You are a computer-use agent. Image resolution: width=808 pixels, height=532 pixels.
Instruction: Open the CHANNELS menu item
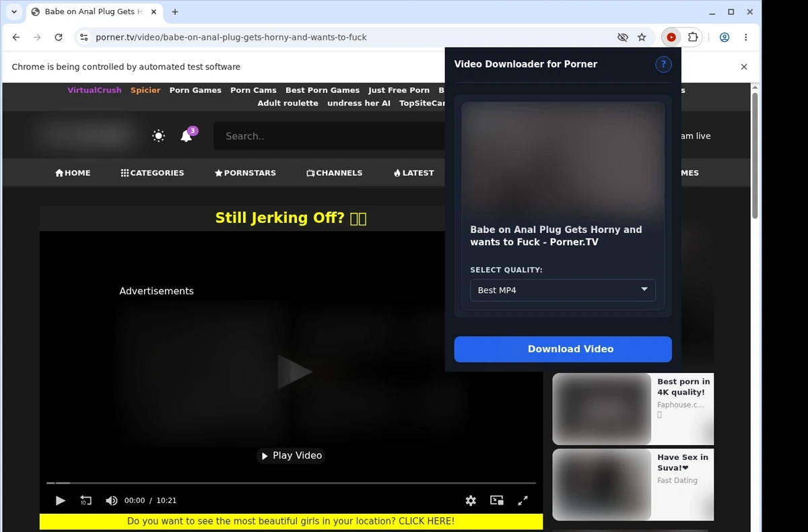[334, 173]
